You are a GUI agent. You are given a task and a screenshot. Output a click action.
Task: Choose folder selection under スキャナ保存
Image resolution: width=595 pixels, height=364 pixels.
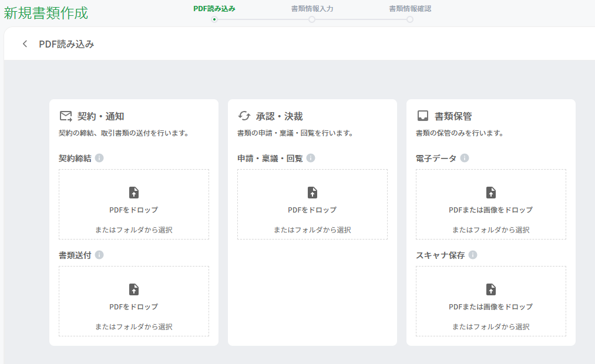[491, 326]
